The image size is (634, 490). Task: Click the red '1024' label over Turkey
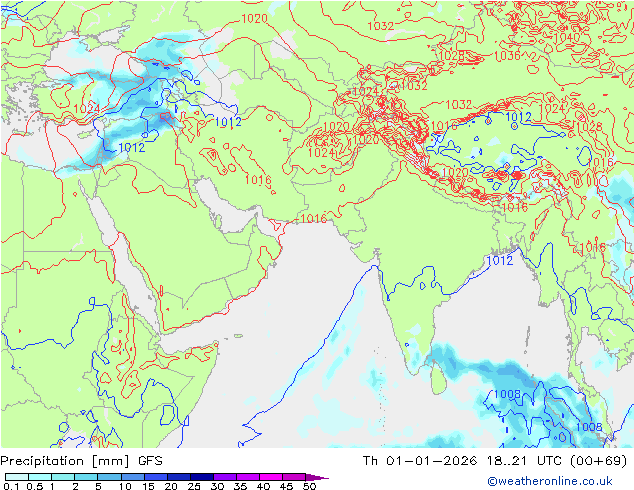point(87,108)
